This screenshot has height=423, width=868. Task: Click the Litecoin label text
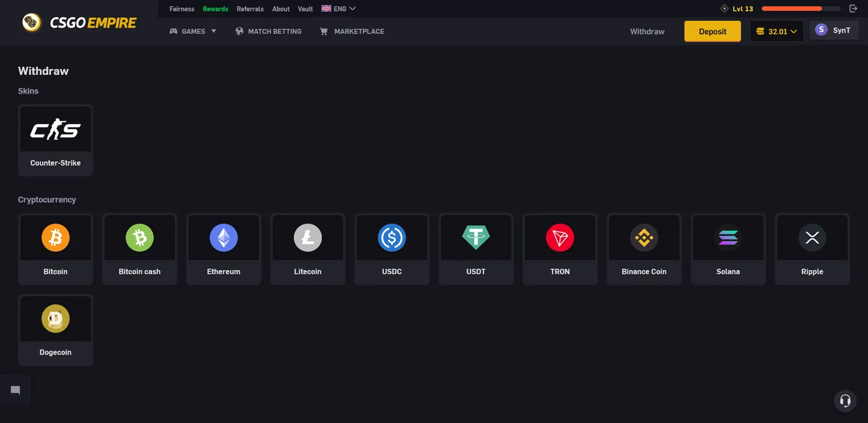(x=308, y=271)
